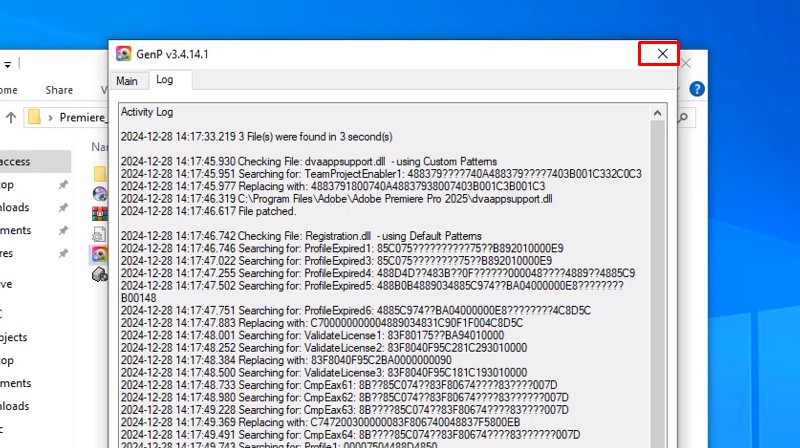Select the WinRAR archive icon in the file list
800x448 pixels.
pyautogui.click(x=99, y=213)
